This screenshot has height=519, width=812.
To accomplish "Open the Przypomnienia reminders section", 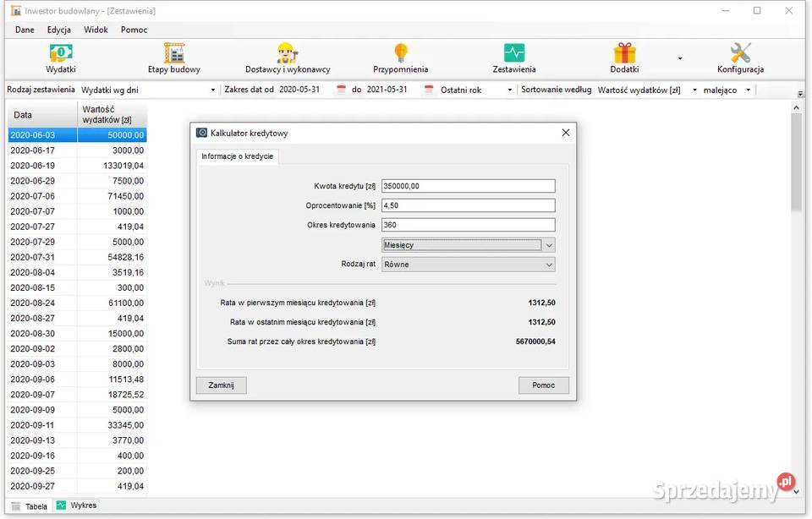I will point(400,58).
